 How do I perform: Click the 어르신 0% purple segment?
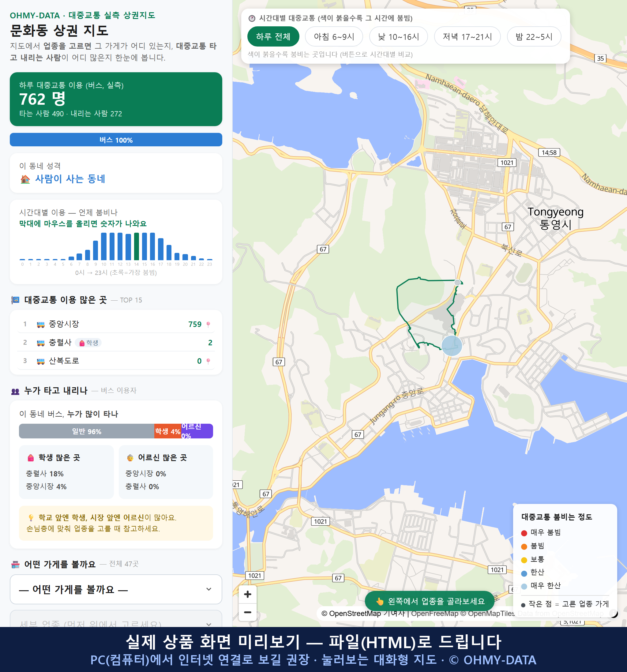[x=197, y=431]
